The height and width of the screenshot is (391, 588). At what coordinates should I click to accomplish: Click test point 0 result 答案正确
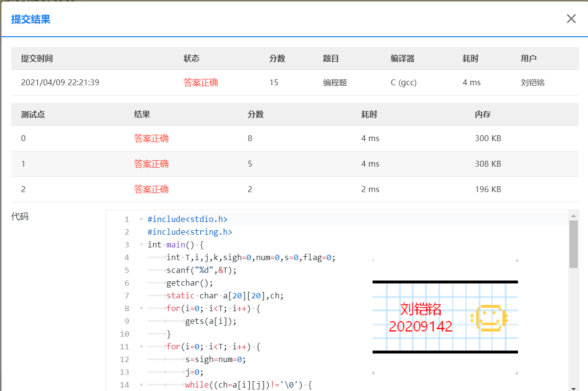(151, 139)
